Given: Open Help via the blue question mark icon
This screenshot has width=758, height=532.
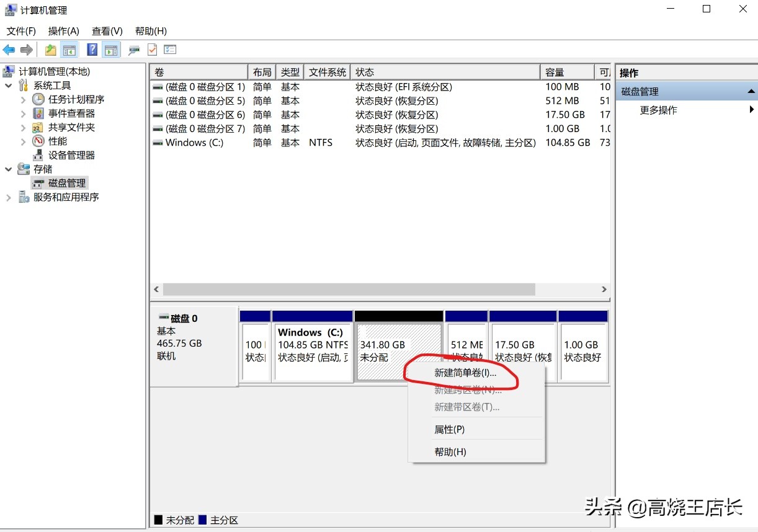Looking at the screenshot, I should click(92, 50).
